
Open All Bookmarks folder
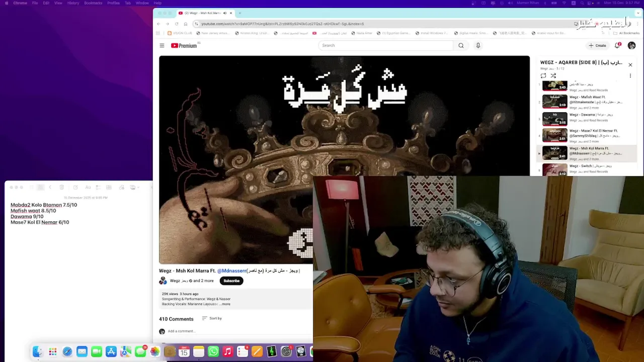tap(626, 33)
